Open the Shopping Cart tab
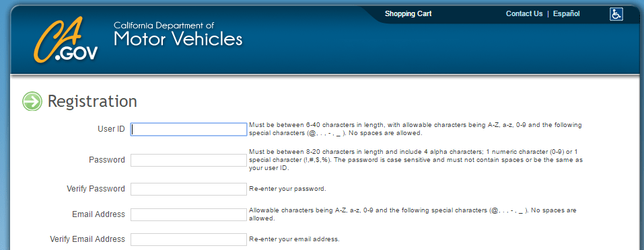The image size is (644, 250). [x=408, y=13]
